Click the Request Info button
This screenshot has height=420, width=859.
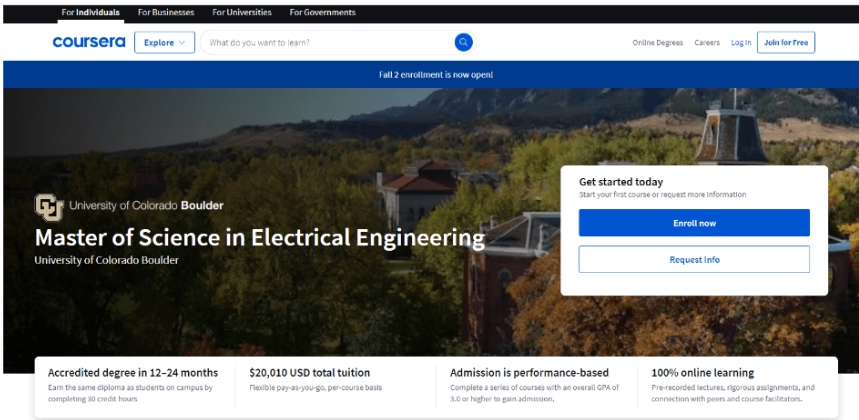point(694,259)
